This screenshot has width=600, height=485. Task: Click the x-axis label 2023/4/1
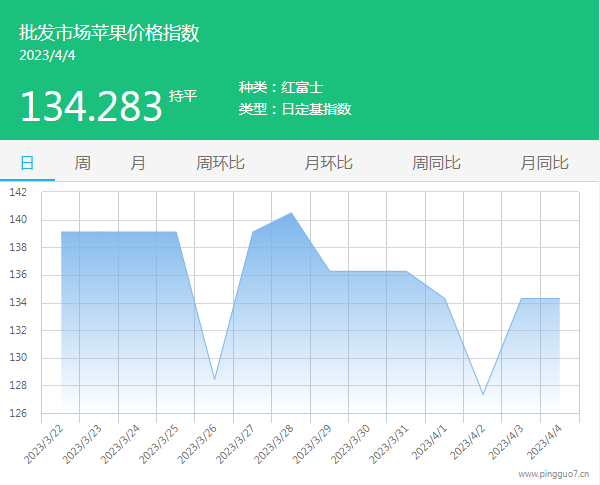point(429,442)
